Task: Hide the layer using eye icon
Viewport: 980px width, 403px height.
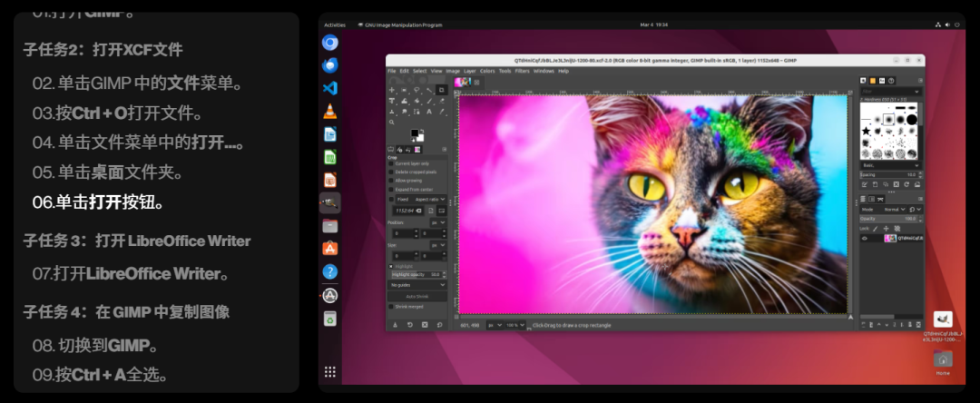Action: (865, 239)
